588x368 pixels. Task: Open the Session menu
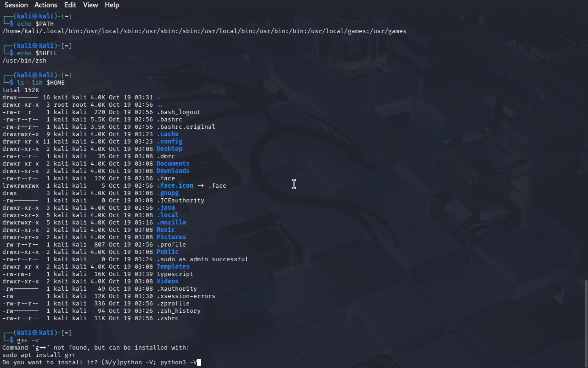point(16,5)
